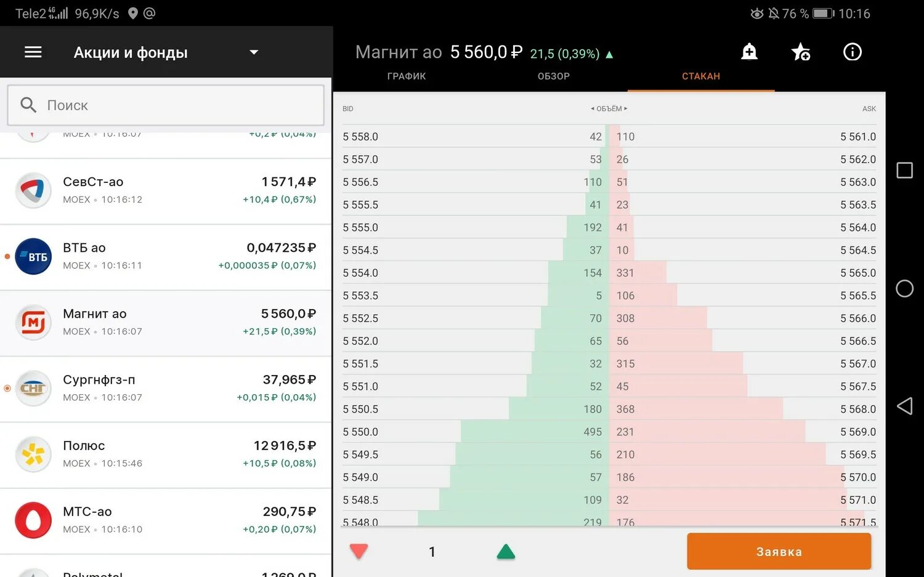Screen dimensions: 924x577
Task: Open the МТС-ао logo icon
Action: pyautogui.click(x=33, y=520)
